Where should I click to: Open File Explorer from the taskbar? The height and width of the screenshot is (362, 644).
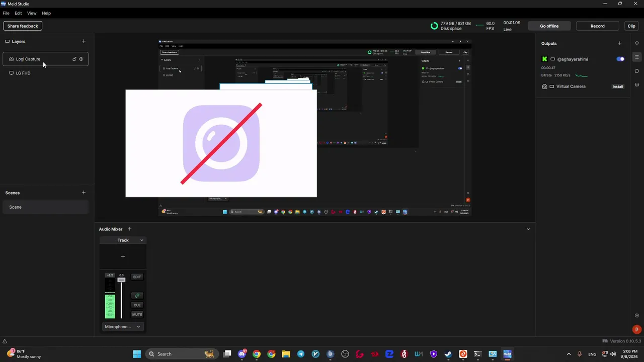(286, 354)
